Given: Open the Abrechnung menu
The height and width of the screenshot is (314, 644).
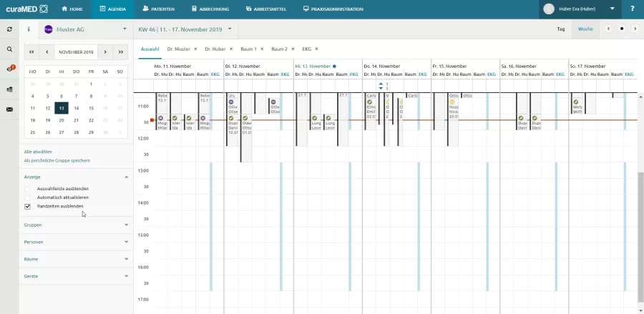Looking at the screenshot, I should coord(210,9).
